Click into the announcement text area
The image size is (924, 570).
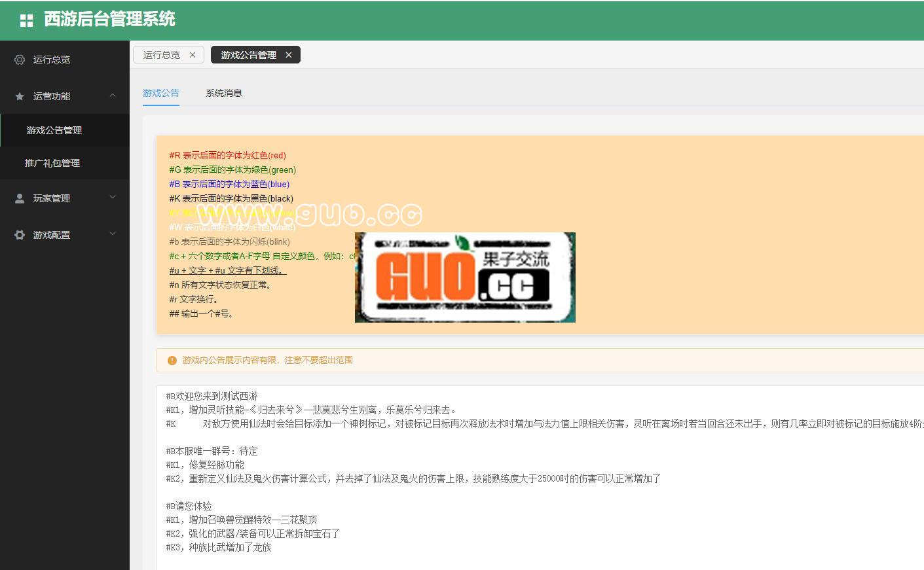tap(540, 478)
